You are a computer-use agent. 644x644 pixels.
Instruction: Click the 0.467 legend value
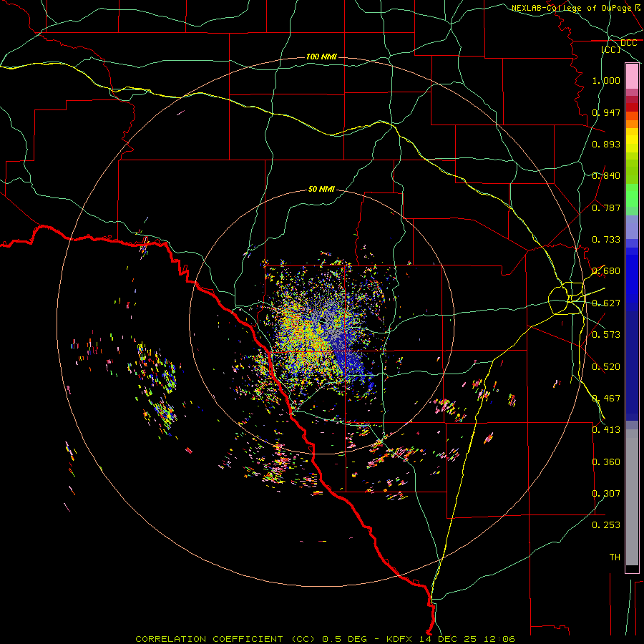click(x=606, y=399)
